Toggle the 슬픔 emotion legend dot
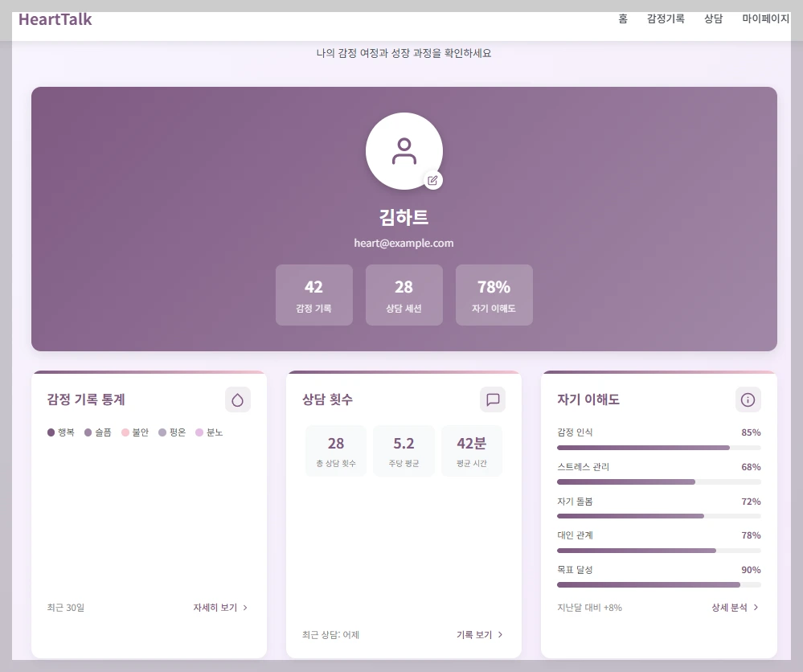803x672 pixels. (87, 432)
